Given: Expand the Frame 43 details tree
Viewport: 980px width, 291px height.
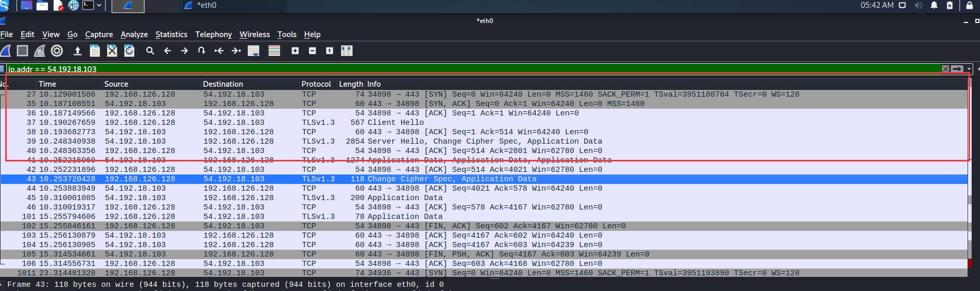Looking at the screenshot, I should 3,285.
